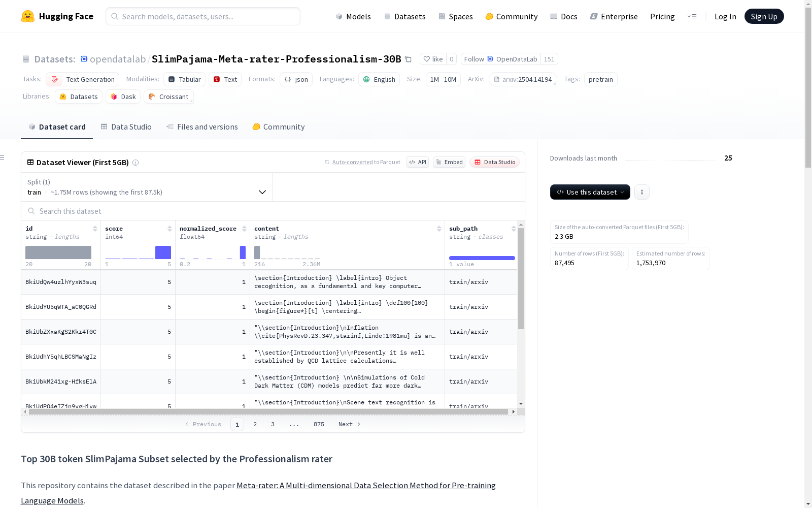
Task: Click the sub_path classes distribution bar
Action: click(x=482, y=258)
